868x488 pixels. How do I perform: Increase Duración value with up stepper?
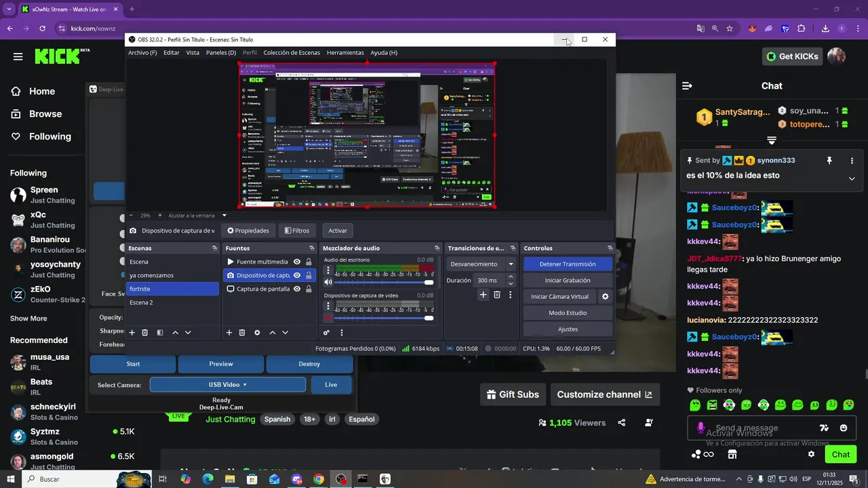point(511,277)
